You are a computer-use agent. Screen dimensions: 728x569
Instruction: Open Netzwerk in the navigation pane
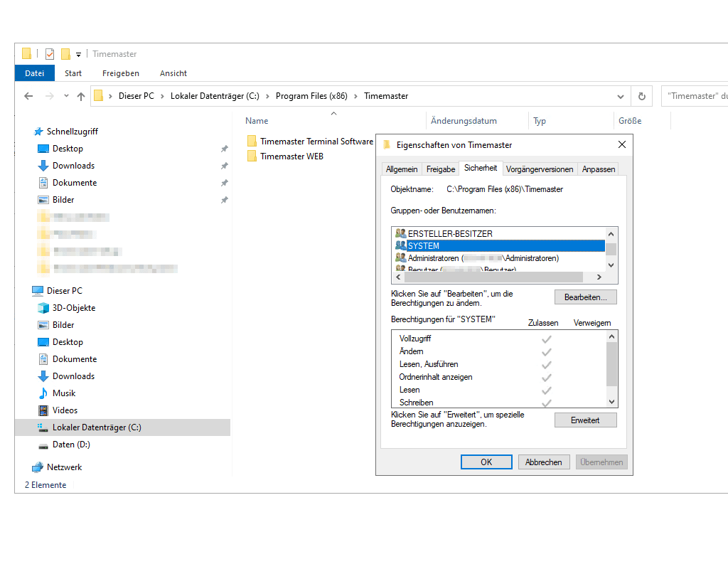(64, 467)
